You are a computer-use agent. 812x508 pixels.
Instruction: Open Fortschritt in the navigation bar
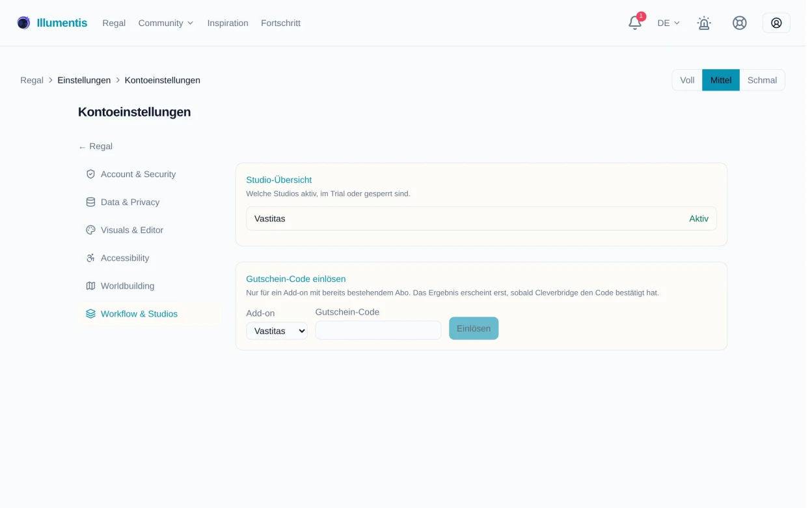280,23
